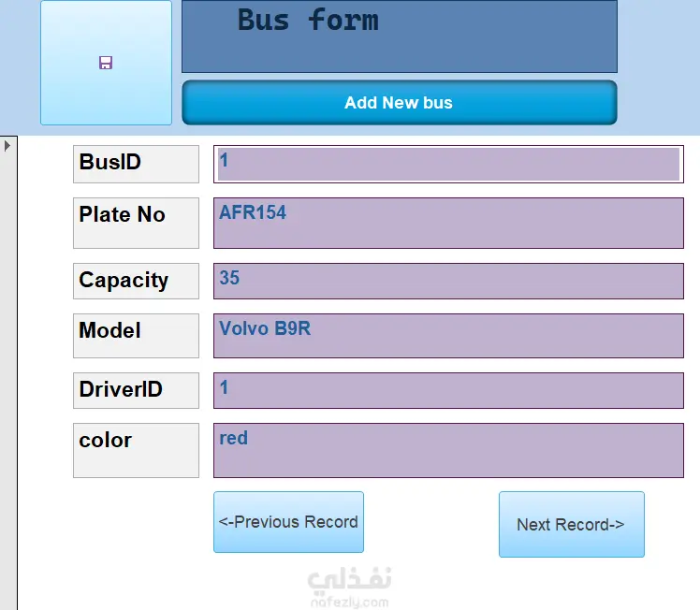The width and height of the screenshot is (700, 610).
Task: Click the Bus form title header
Action: click(x=399, y=36)
